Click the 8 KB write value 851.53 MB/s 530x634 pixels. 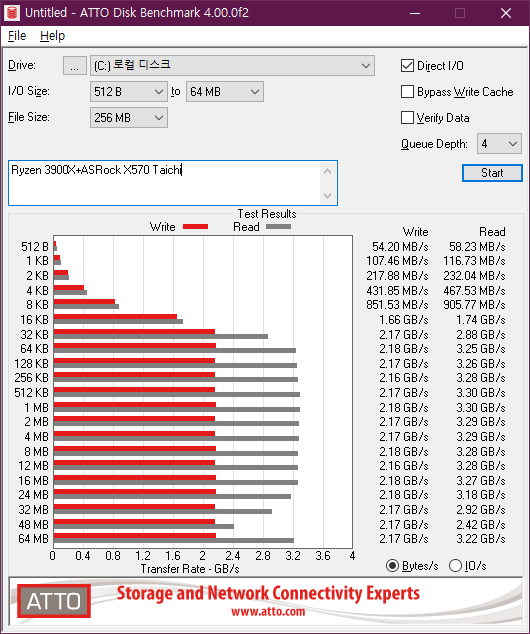397,305
